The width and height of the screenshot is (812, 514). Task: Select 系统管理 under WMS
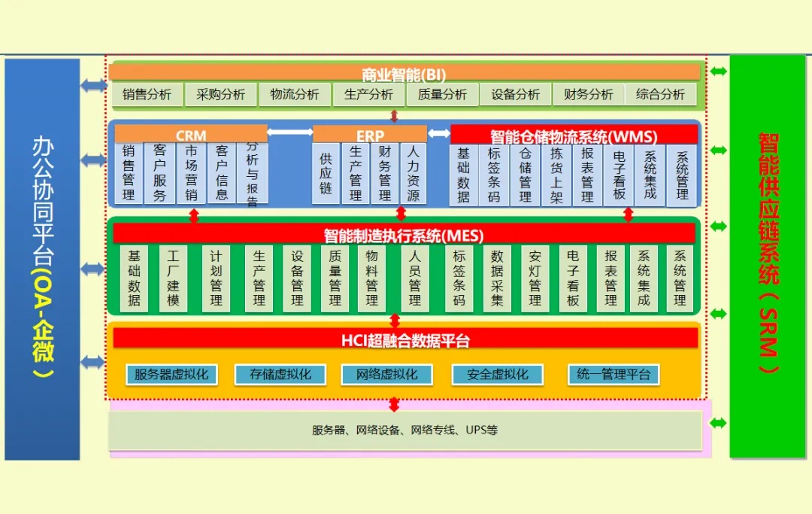682,175
